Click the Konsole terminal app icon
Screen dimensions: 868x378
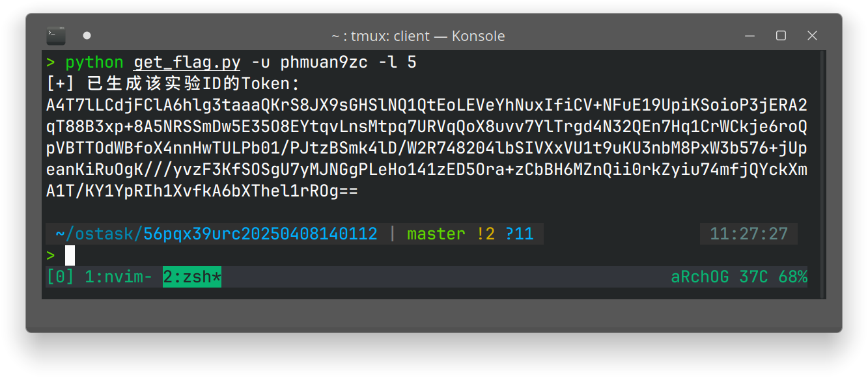56,35
